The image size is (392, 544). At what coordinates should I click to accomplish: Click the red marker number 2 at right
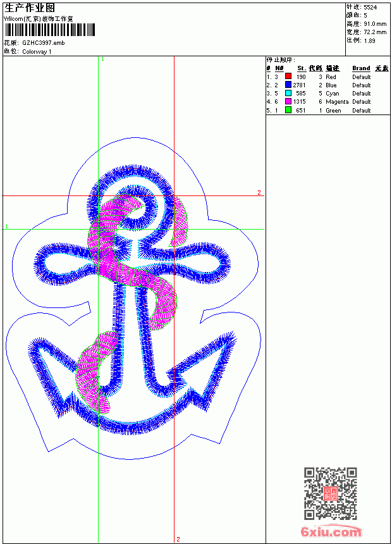pos(259,192)
